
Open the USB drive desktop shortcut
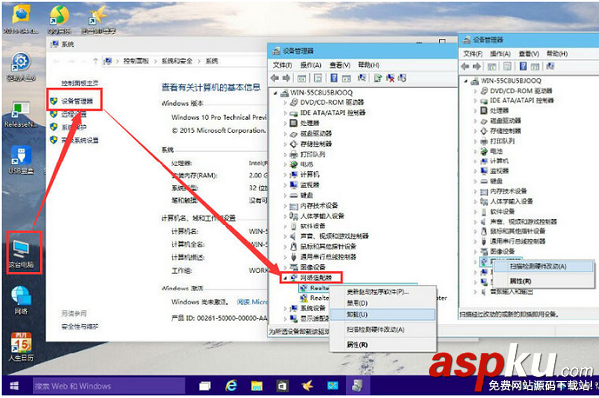21,160
